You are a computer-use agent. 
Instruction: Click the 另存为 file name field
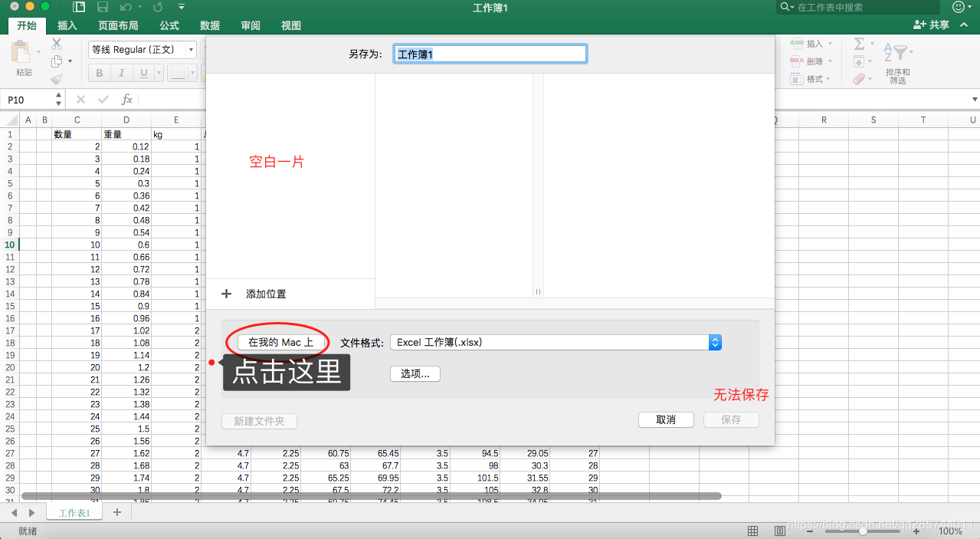490,54
